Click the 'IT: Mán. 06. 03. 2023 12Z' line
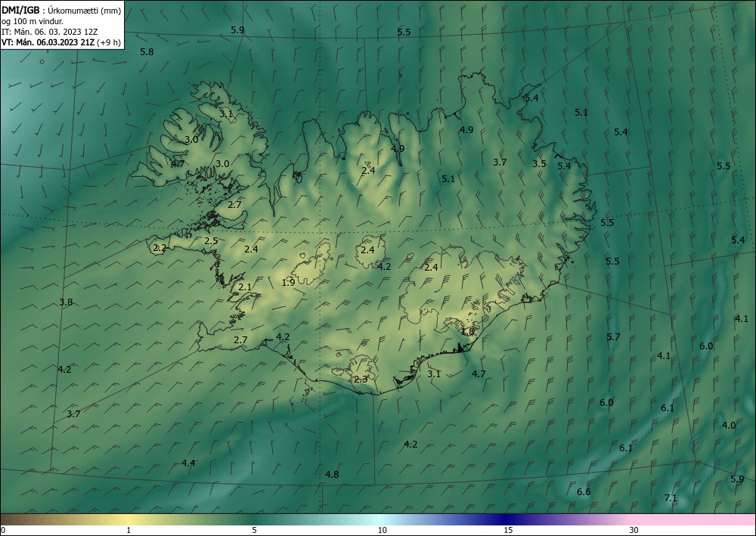This screenshot has height=536, width=756. click(50, 32)
